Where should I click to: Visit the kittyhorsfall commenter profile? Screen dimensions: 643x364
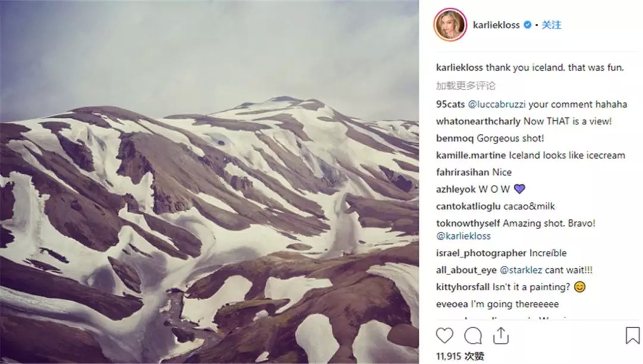463,287
